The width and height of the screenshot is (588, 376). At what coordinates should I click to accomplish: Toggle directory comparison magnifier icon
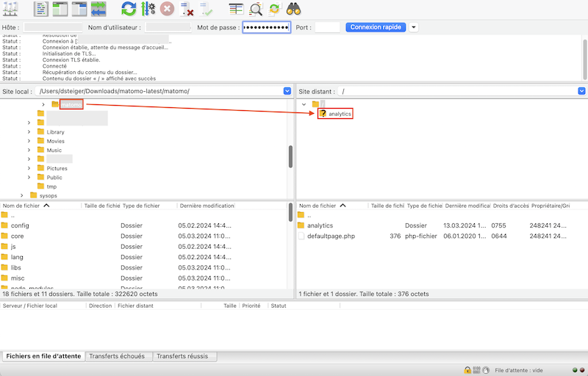coord(256,9)
